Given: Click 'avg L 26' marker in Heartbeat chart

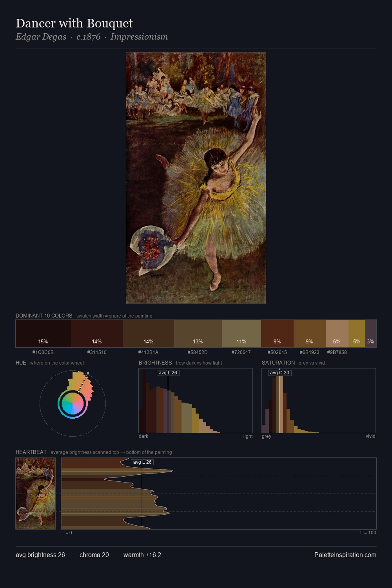Looking at the screenshot, I should 142,462.
